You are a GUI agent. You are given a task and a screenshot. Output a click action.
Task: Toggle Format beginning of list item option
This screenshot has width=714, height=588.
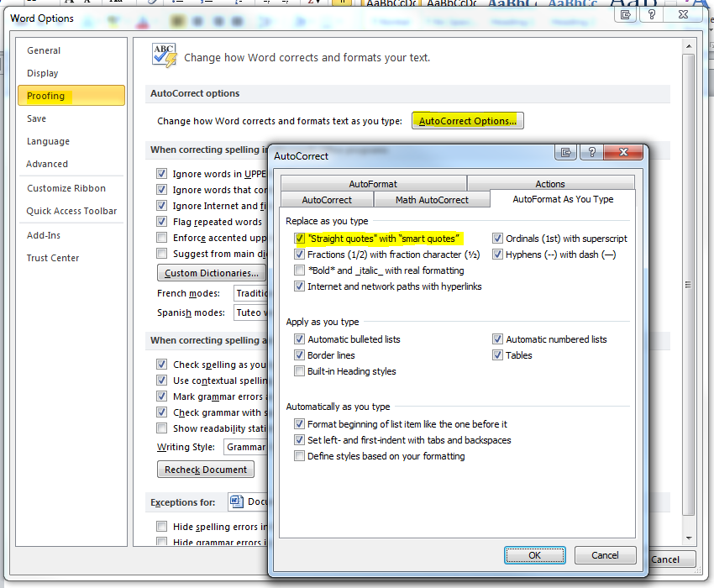[299, 424]
